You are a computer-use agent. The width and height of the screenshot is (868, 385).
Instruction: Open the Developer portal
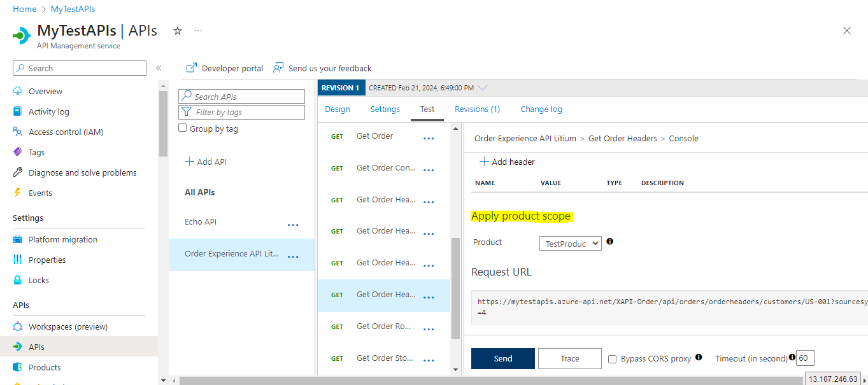pos(224,68)
